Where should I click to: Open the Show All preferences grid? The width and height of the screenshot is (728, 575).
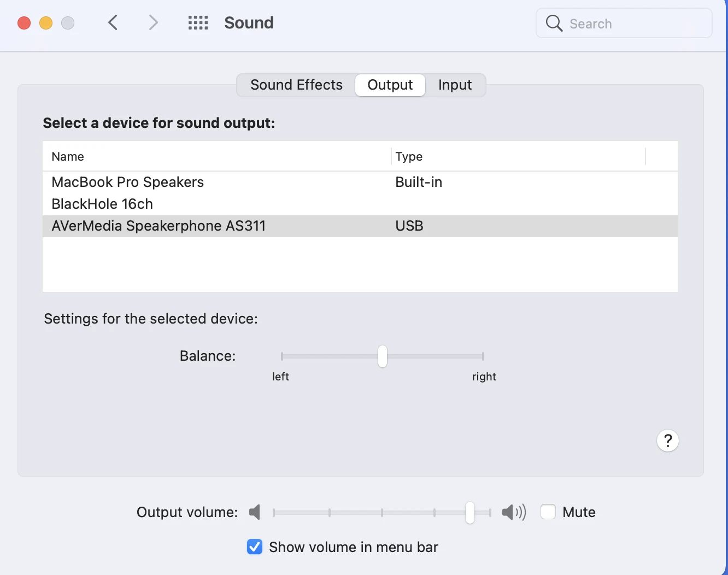[x=198, y=22]
